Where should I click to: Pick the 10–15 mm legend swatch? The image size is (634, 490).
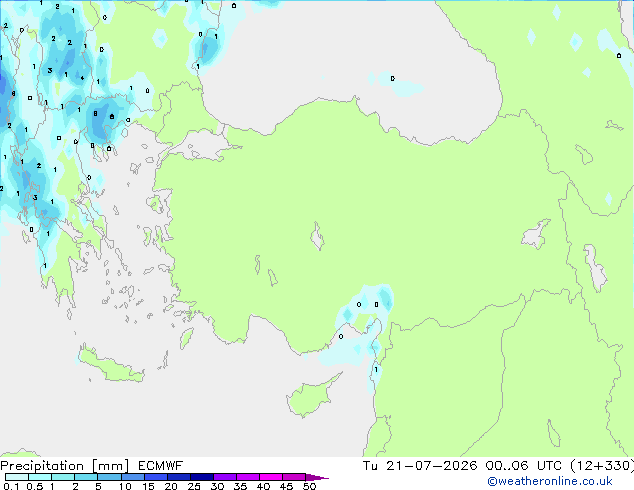132,477
